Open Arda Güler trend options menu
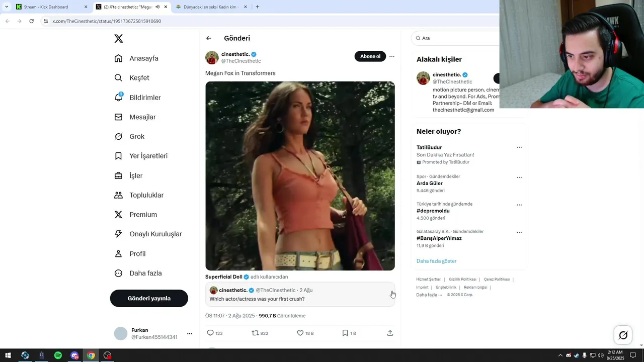Viewport: 644px width, 362px height. tap(519, 177)
